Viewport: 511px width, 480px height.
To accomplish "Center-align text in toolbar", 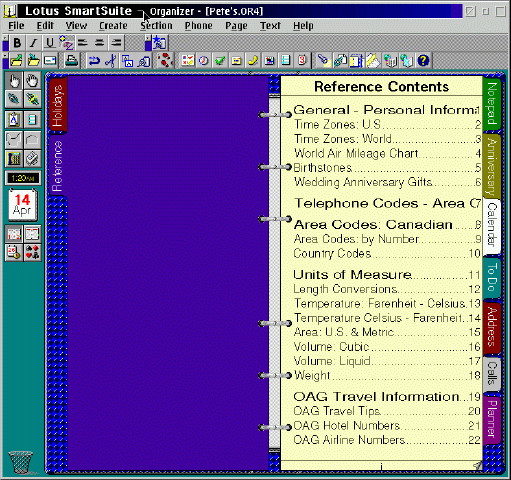I will click(x=99, y=43).
